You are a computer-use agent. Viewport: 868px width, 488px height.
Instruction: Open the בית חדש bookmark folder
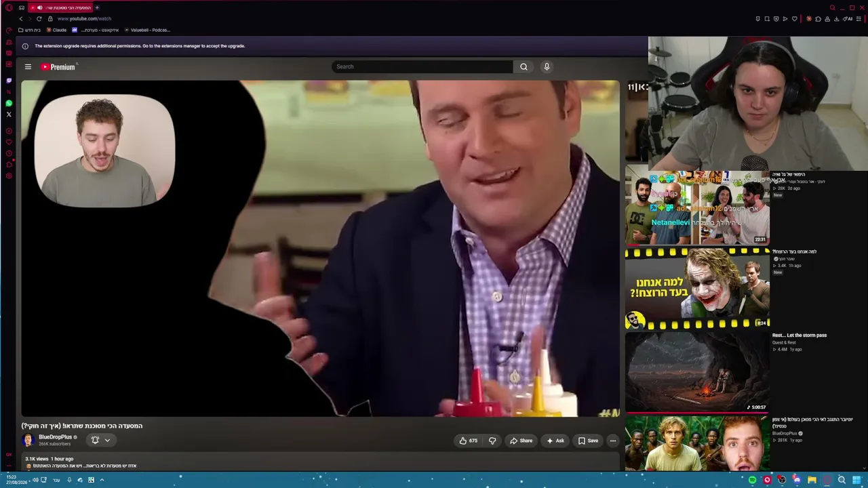click(29, 30)
